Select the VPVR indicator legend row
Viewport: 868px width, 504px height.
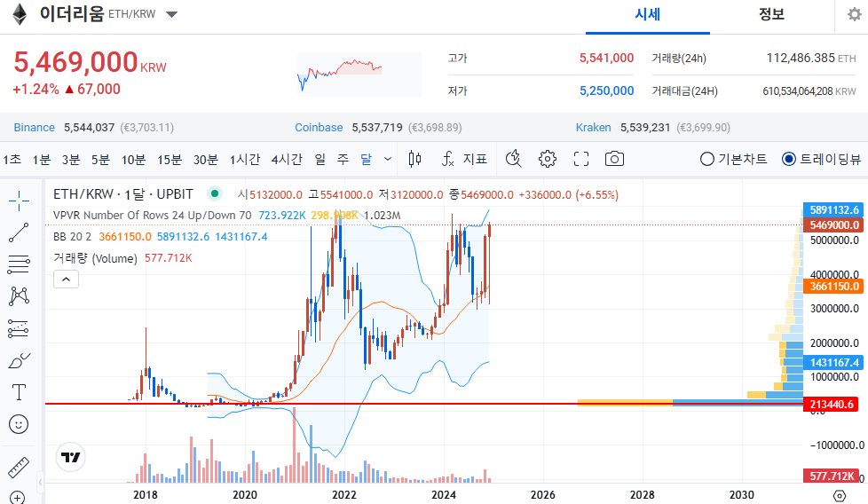227,216
